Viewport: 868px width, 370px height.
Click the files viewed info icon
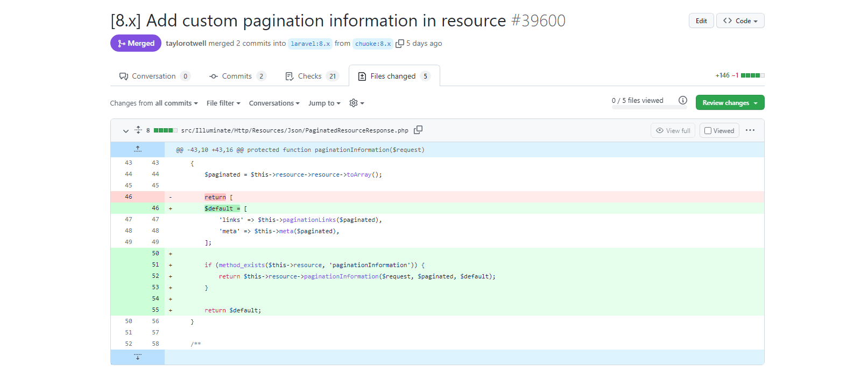point(682,100)
